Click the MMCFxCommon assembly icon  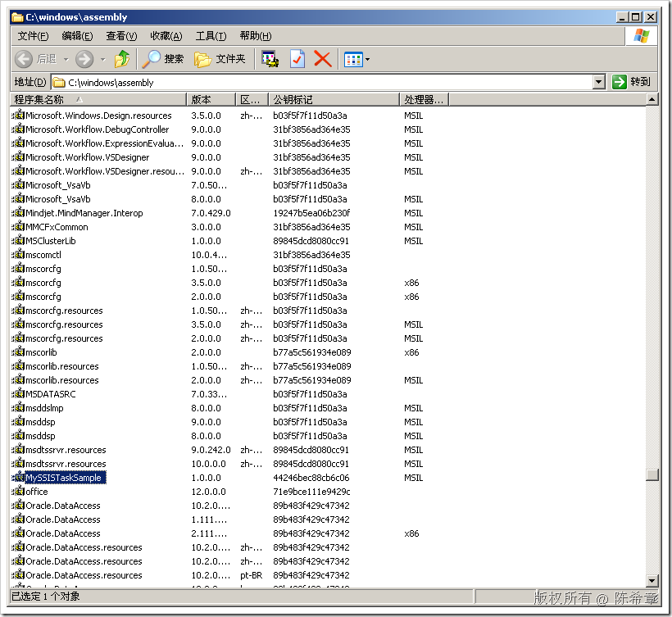(18, 226)
